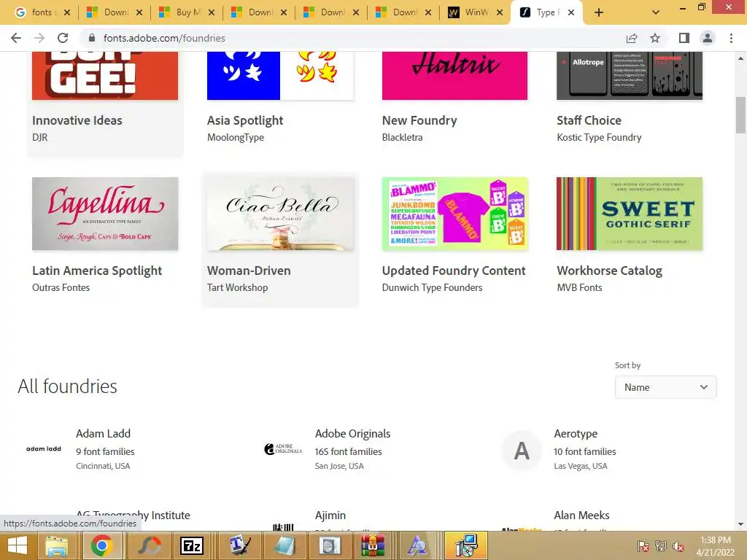Share this page via the address bar icon
Viewport: 747px width, 560px height.
pos(632,38)
